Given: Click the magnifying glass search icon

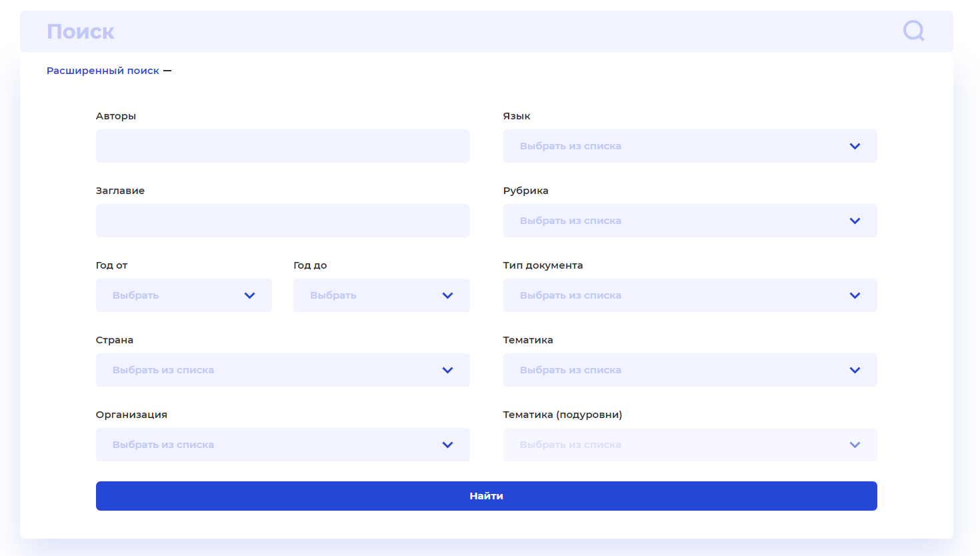Looking at the screenshot, I should [x=913, y=31].
